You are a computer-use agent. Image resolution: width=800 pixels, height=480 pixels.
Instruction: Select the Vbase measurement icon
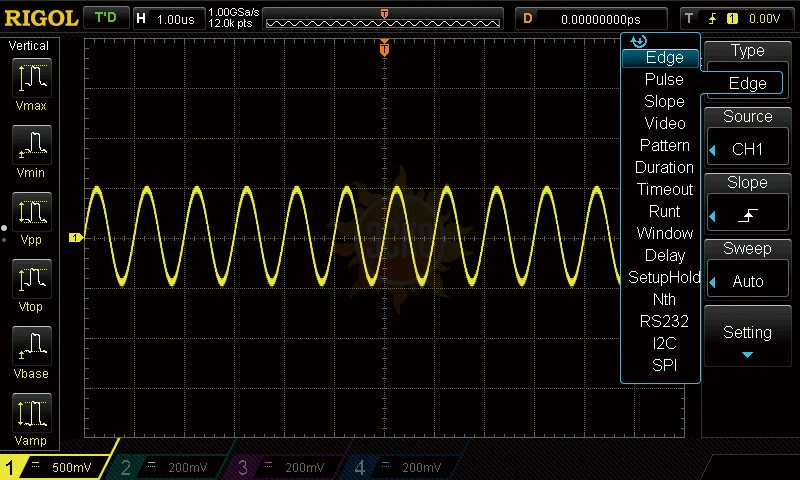(32, 346)
